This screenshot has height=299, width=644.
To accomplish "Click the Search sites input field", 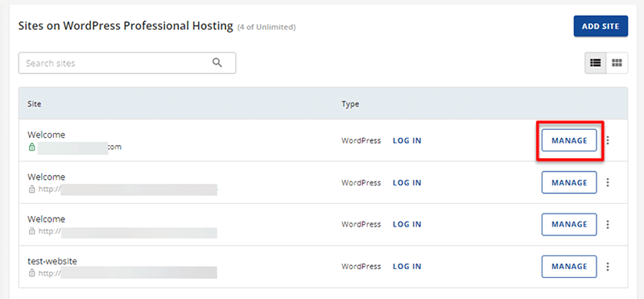I will tap(127, 63).
